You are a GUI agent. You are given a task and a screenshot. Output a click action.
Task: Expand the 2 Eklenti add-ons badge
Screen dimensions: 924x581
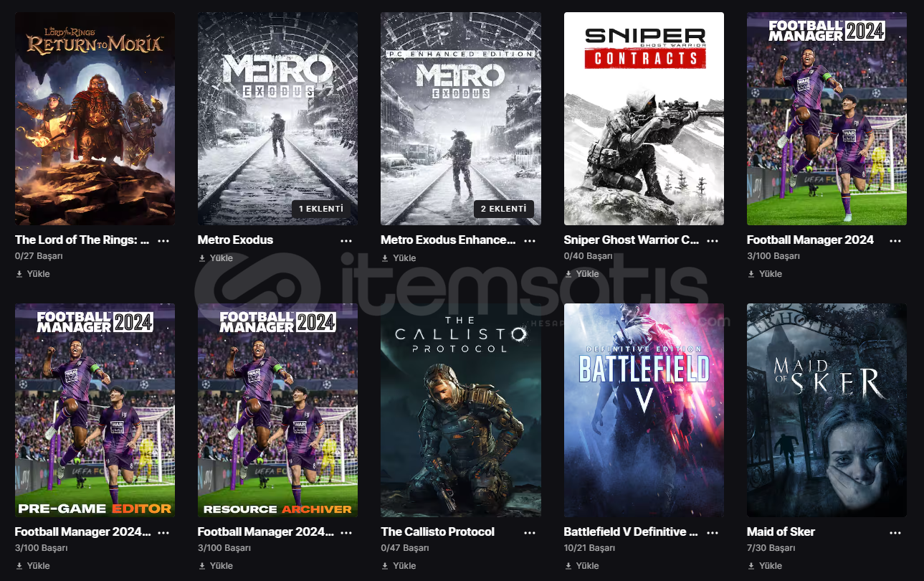coord(504,209)
